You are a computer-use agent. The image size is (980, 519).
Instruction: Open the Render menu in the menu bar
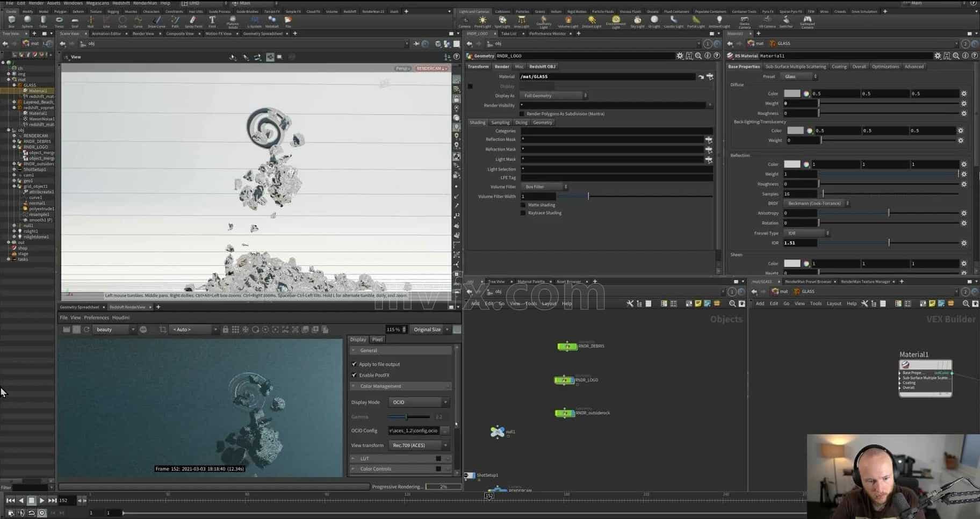tap(36, 3)
